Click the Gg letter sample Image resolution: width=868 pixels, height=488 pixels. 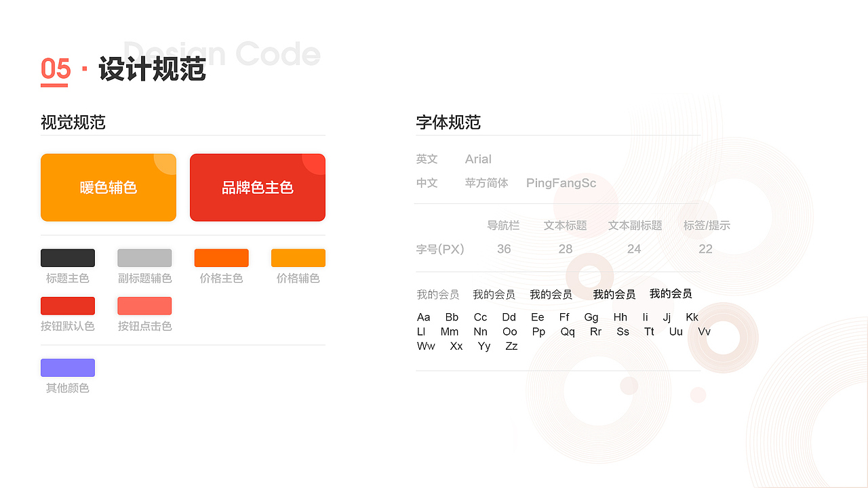[591, 317]
